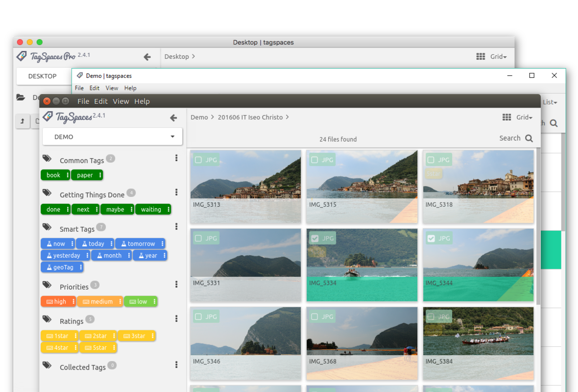Click the up-level arrow button in Desktop window
Image resolution: width=578 pixels, height=392 pixels.
[x=23, y=121]
